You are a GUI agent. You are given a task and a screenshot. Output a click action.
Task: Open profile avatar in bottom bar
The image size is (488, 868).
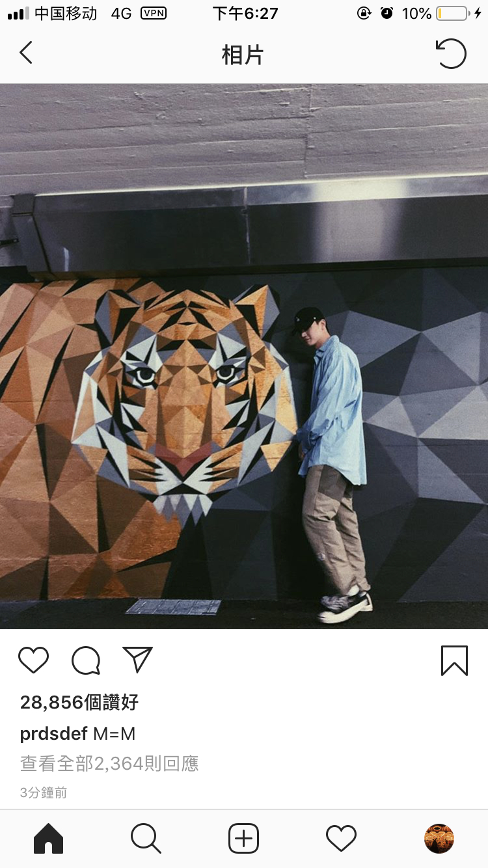click(x=439, y=838)
